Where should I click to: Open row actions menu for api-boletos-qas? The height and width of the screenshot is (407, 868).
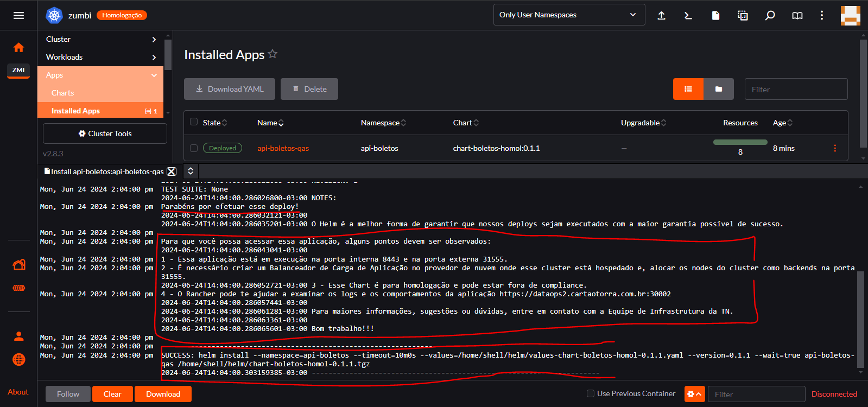(834, 148)
